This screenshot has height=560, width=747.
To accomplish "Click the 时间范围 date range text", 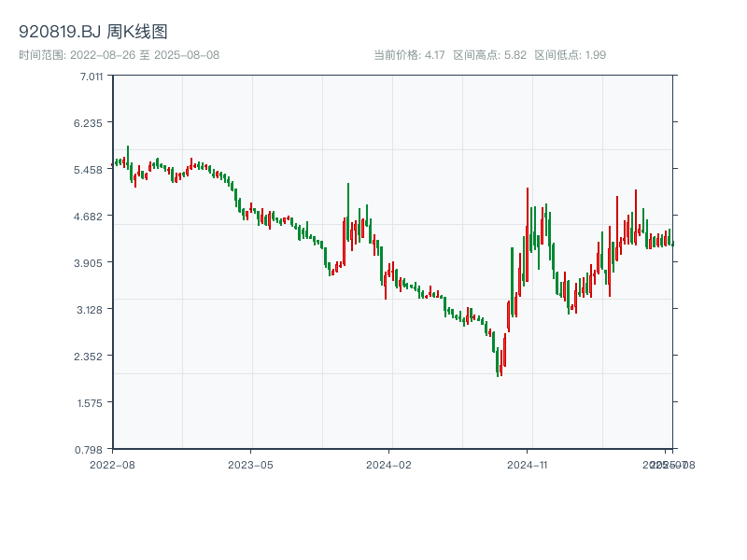I will (120, 55).
